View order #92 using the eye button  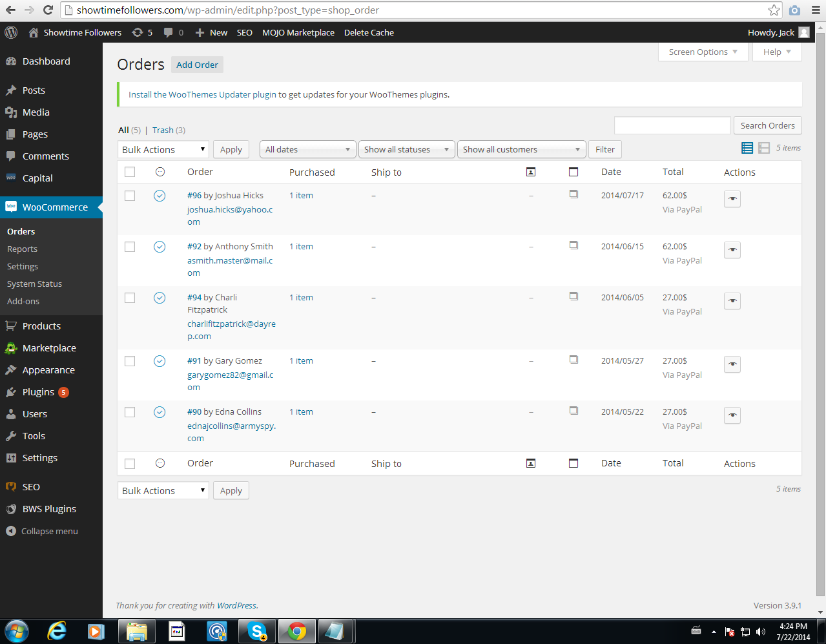(732, 250)
